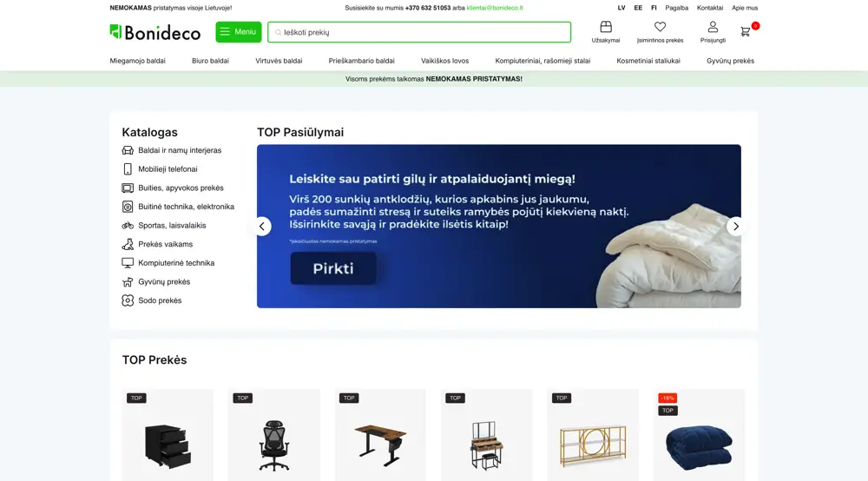Select the Sportas, laisvalaikis bicycle icon
This screenshot has width=868, height=481.
tap(128, 225)
